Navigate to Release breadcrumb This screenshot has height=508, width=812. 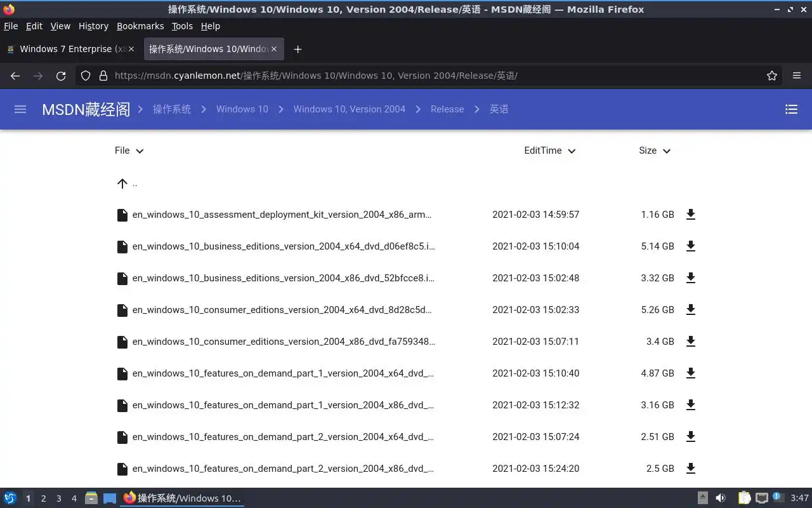tap(447, 109)
